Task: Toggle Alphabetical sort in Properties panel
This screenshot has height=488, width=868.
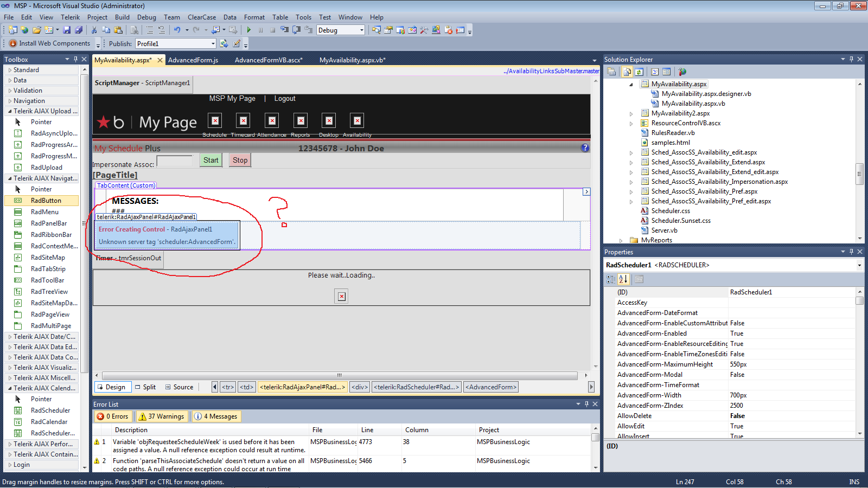Action: [623, 279]
